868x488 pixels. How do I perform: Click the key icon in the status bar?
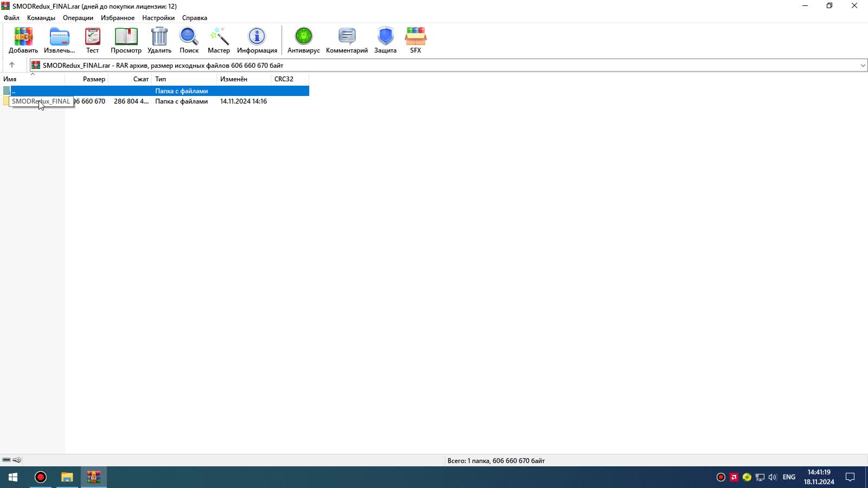click(17, 460)
